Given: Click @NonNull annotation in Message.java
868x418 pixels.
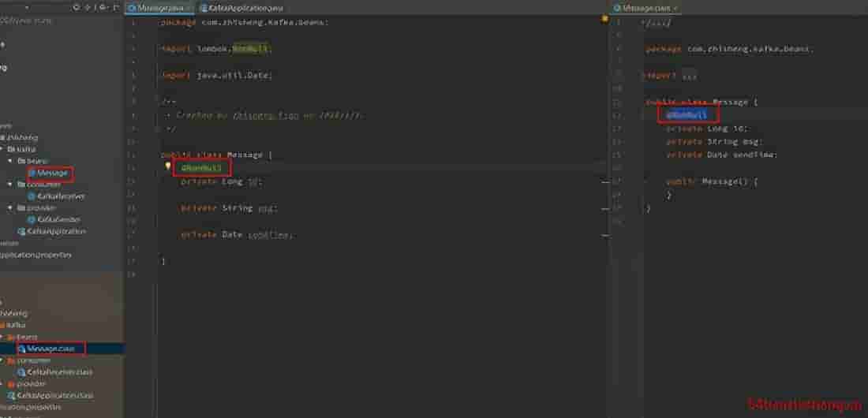Looking at the screenshot, I should click(201, 166).
